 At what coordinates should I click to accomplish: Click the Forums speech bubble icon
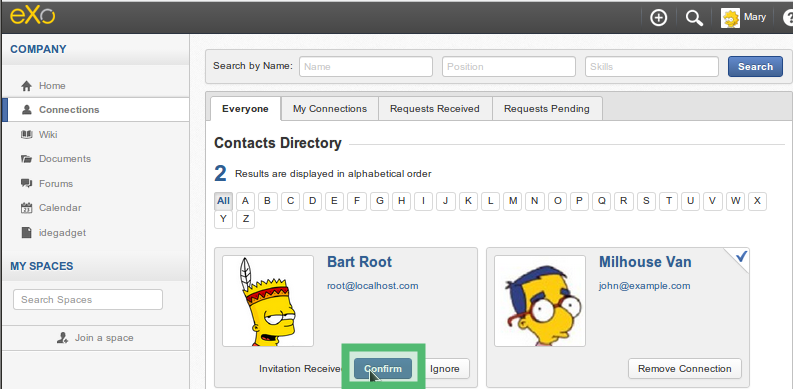coord(26,184)
